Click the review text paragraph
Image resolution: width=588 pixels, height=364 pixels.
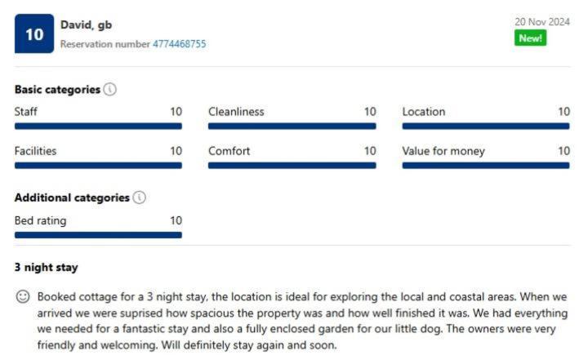click(x=302, y=321)
